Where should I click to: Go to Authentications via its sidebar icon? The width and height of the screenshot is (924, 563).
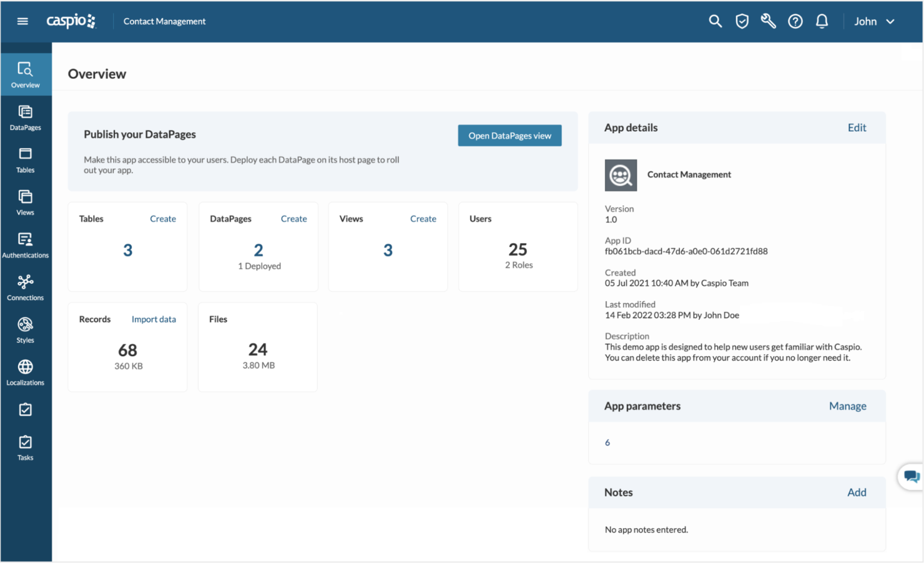click(25, 244)
